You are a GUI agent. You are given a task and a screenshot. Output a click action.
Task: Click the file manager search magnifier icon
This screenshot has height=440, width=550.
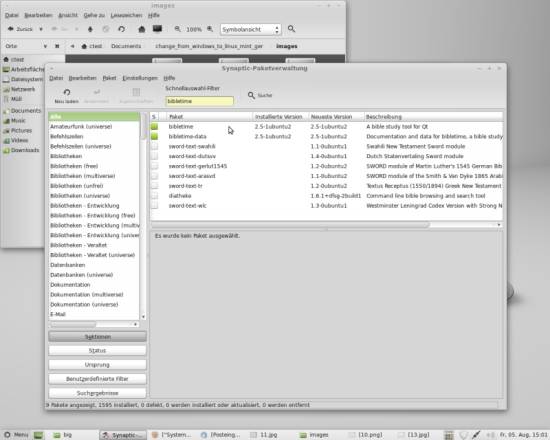[x=291, y=29]
